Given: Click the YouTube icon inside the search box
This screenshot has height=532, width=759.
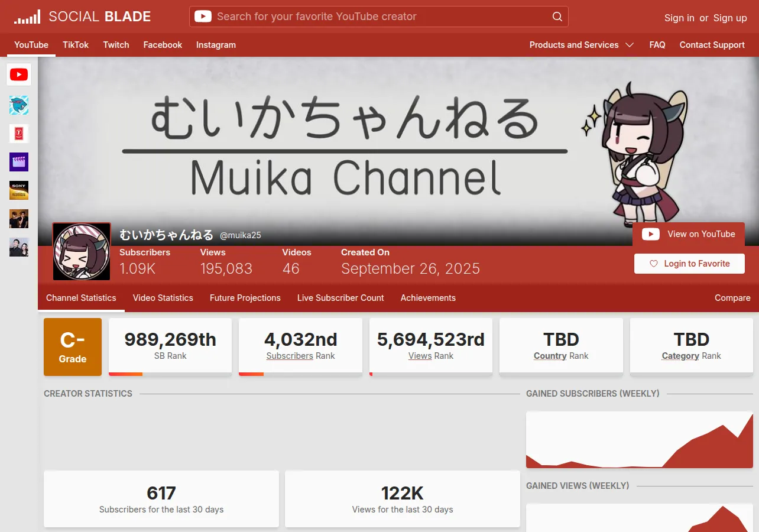Looking at the screenshot, I should click(203, 17).
